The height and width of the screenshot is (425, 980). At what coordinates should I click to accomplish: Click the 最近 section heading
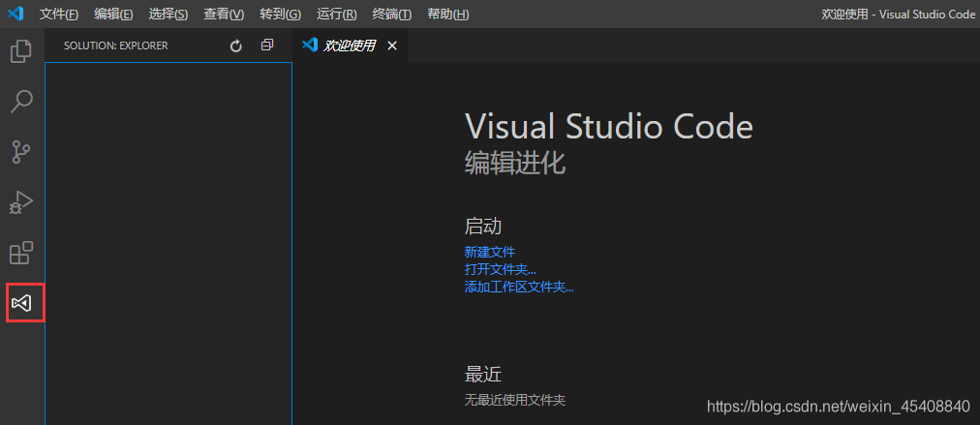point(483,375)
